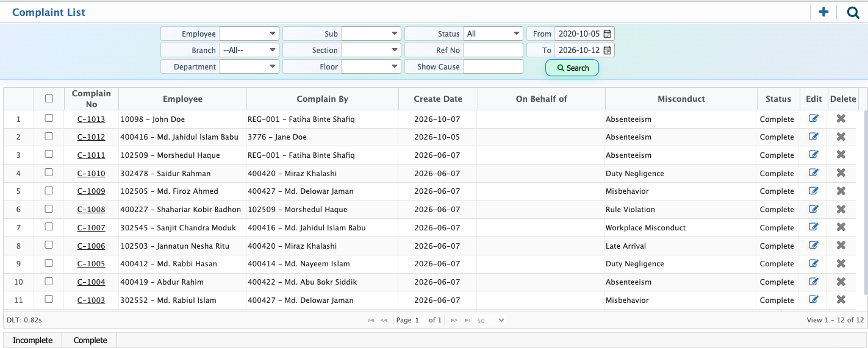
Task: Edit complaint C-1010
Action: click(813, 173)
